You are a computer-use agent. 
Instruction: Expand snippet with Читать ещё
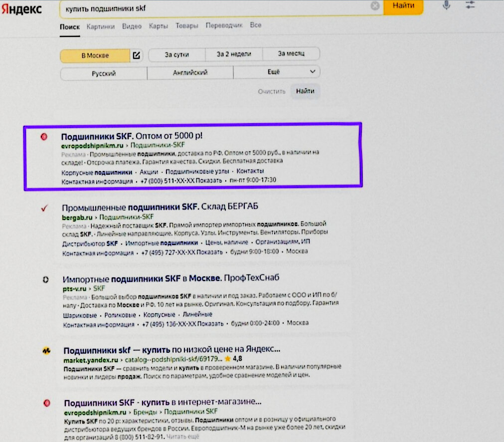tap(183, 437)
